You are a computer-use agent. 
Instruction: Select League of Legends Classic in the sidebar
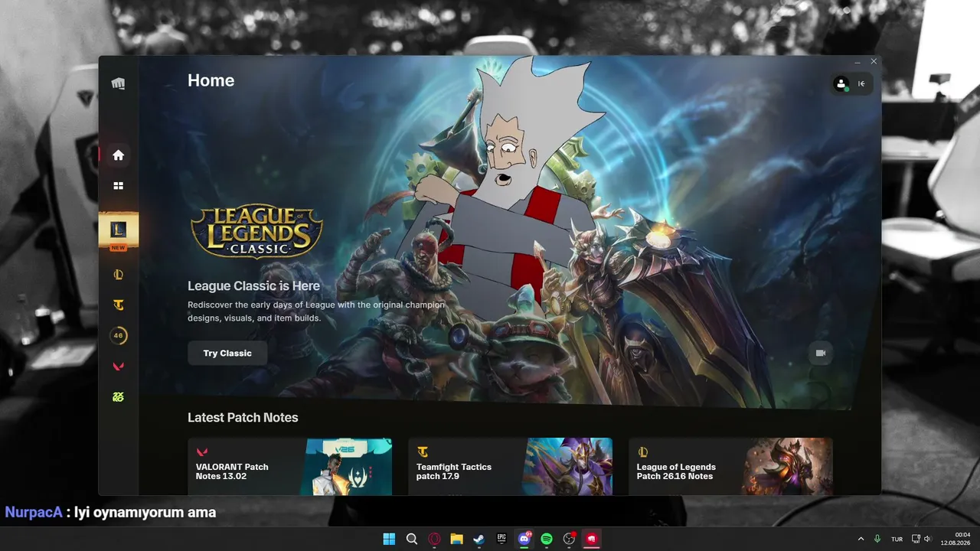119,231
